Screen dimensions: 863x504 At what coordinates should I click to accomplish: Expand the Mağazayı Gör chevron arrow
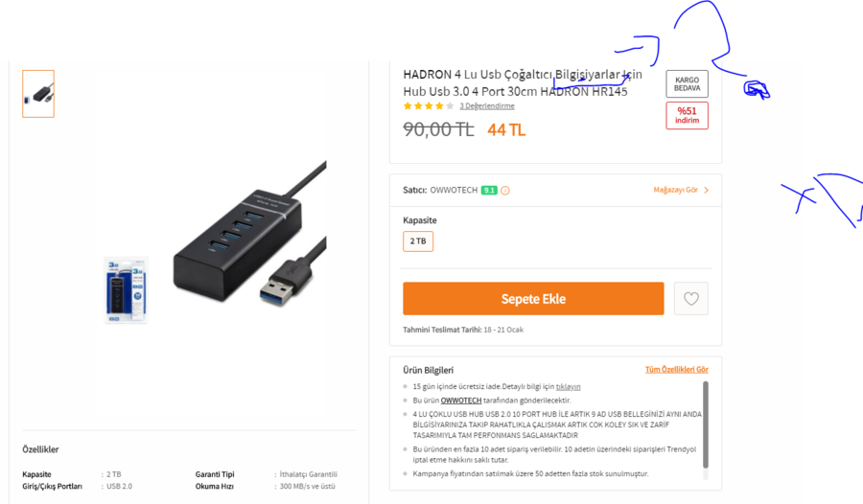[x=707, y=191]
